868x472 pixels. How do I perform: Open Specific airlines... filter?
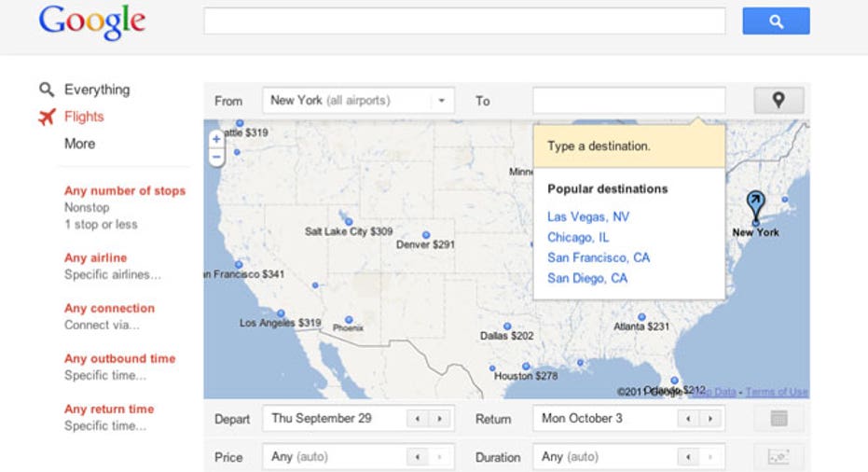click(x=113, y=274)
